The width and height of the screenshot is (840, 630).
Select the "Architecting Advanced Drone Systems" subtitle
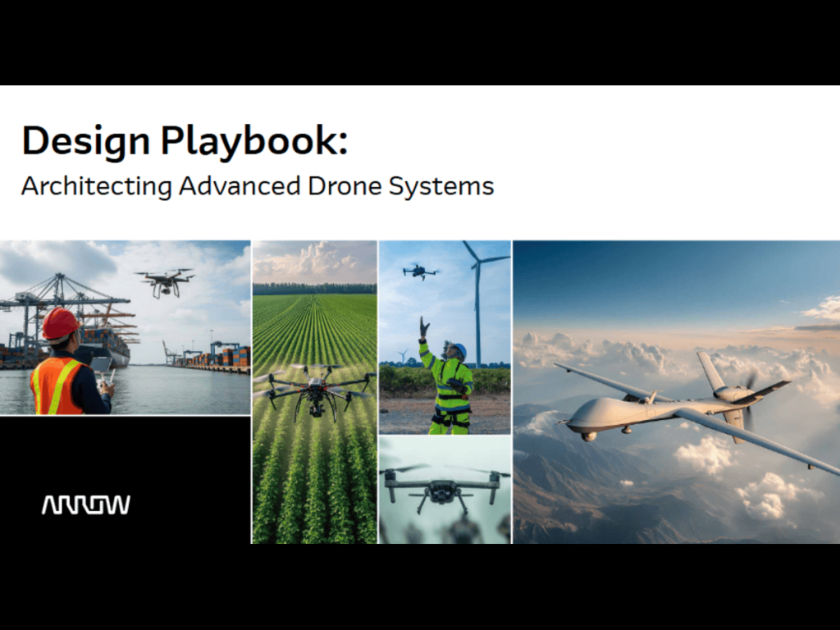pyautogui.click(x=258, y=186)
